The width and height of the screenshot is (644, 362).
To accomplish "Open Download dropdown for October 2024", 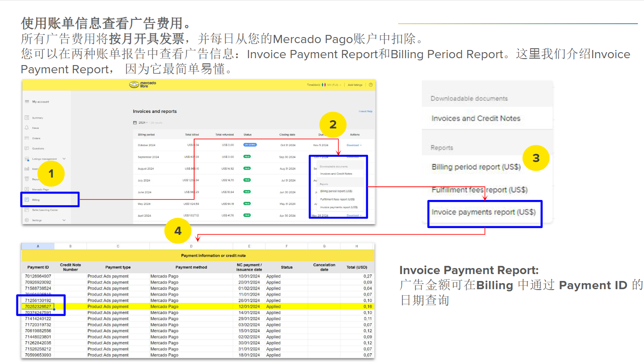I will point(354,145).
